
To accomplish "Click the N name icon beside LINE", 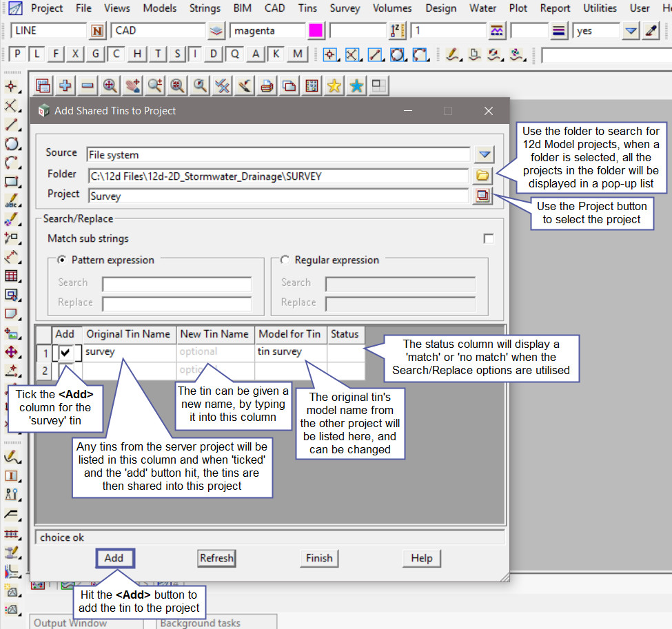I will (x=99, y=31).
